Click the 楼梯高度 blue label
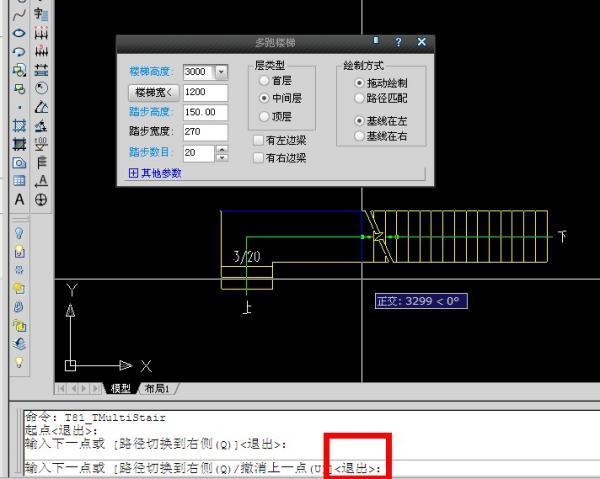Viewport: 600px width, 479px height. (150, 72)
